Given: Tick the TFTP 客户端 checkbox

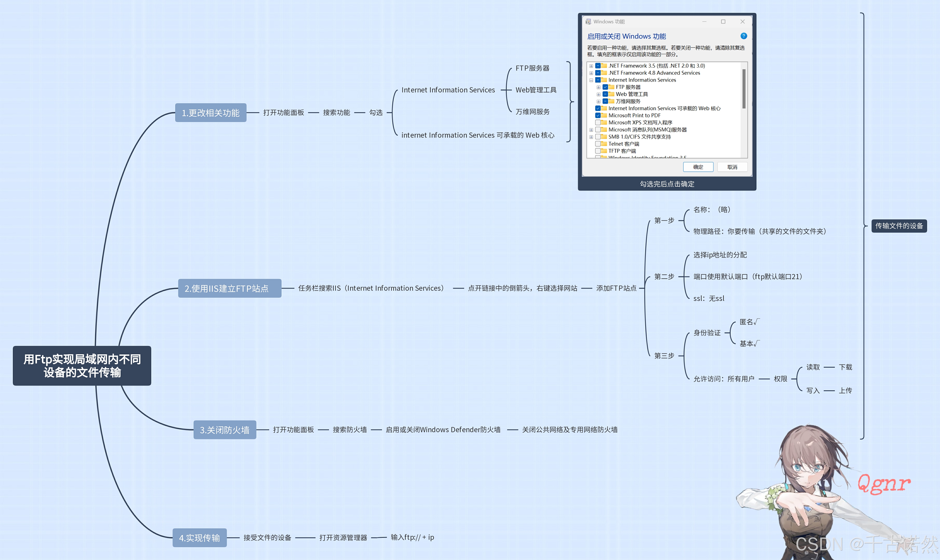Looking at the screenshot, I should (598, 151).
